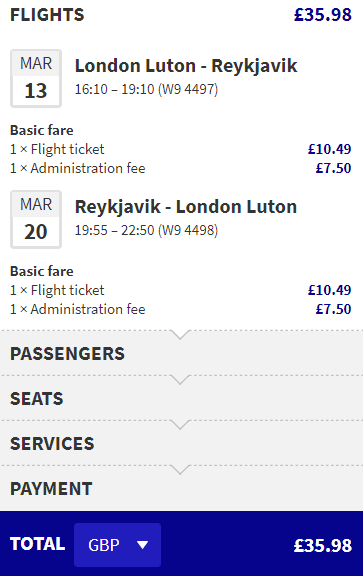This screenshot has height=576, width=363.
Task: Click the currency dropdown arrow
Action: [x=142, y=545]
